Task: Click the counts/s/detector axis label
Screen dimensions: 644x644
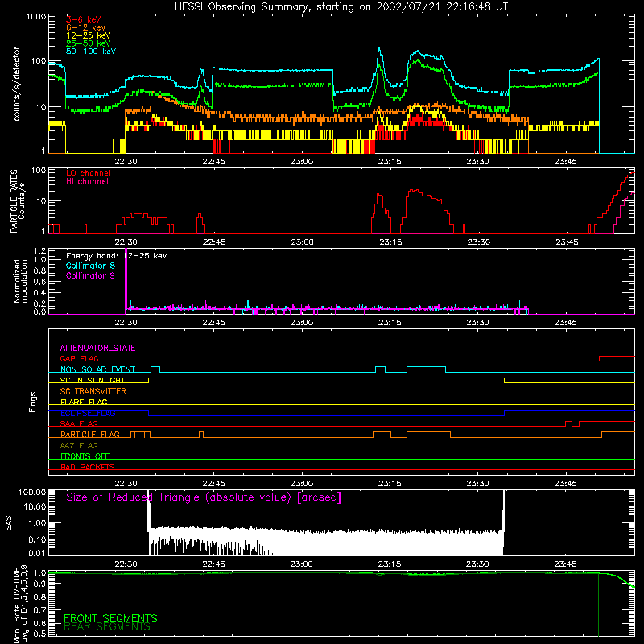Action: (17, 84)
